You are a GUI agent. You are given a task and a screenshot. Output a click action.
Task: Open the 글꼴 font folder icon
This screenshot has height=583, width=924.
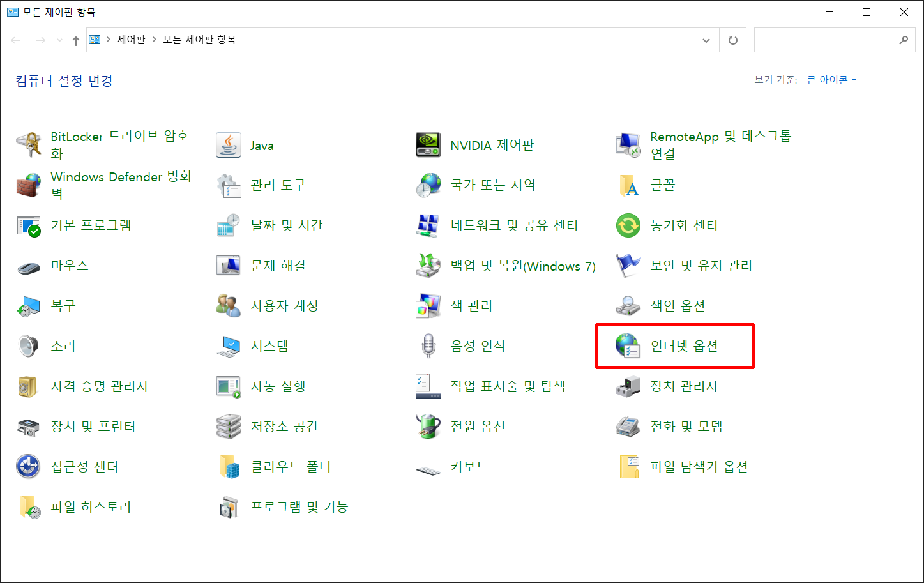click(628, 185)
